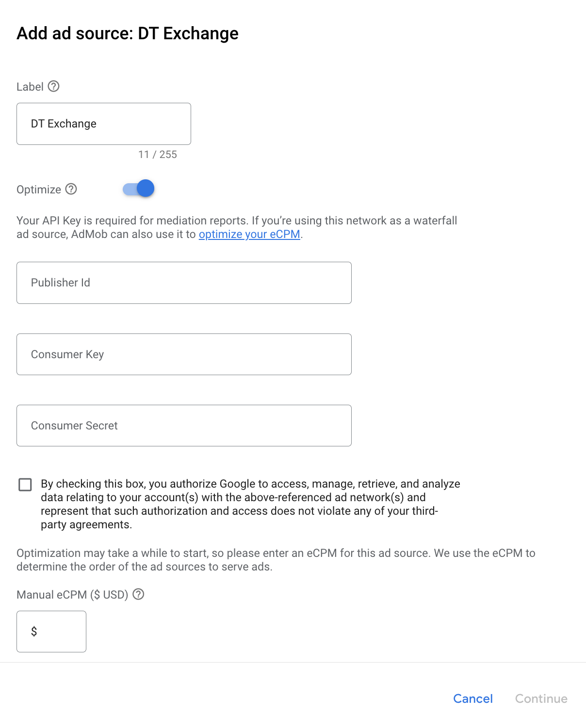
Task: Click the dollar sign in the eCPM field
Action: [33, 631]
